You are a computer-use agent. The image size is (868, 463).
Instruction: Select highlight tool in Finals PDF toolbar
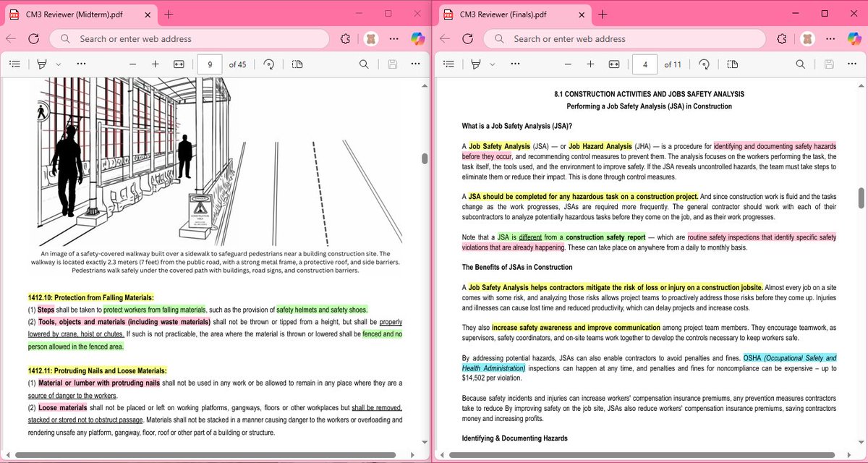pyautogui.click(x=476, y=64)
